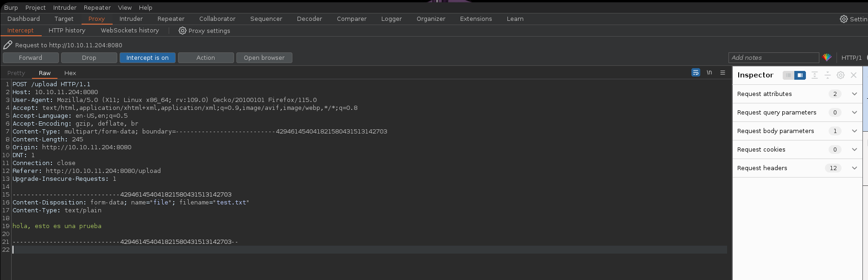
Task: Open Proxy settings gear link
Action: (204, 31)
